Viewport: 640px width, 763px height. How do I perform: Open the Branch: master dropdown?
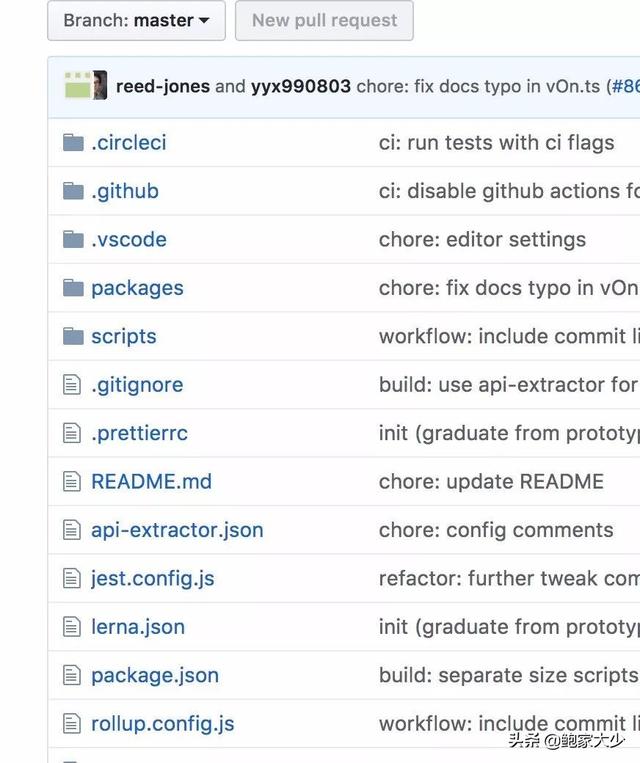click(136, 20)
